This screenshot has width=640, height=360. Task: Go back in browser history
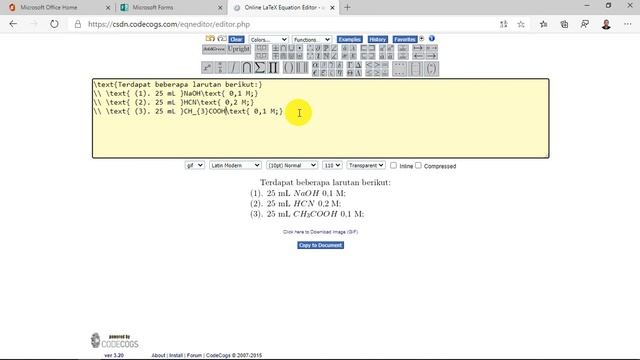[x=13, y=24]
